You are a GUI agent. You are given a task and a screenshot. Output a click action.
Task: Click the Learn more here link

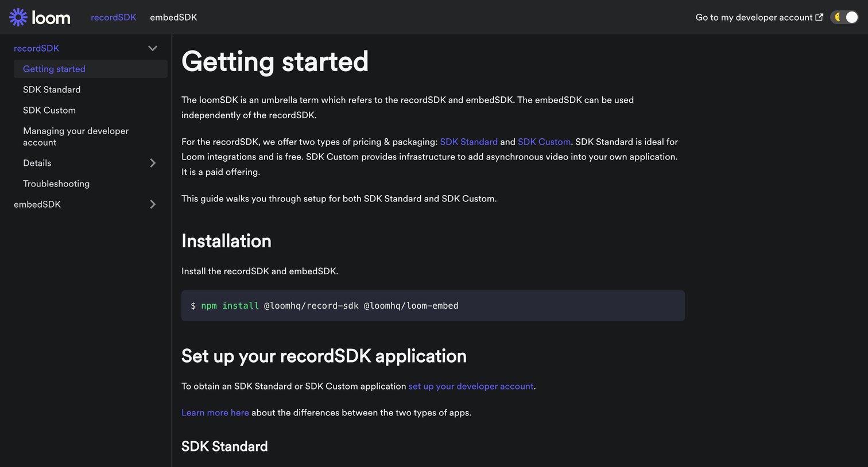(x=215, y=412)
